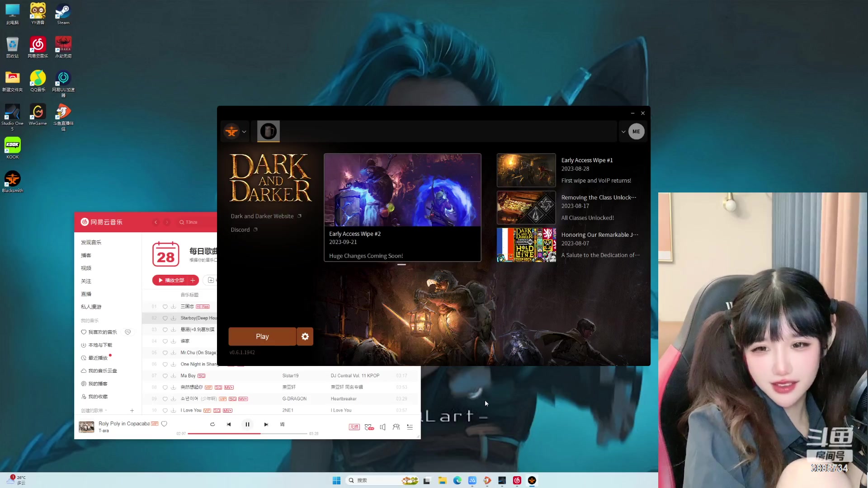
Task: Open the sound effects icon in player bar
Action: 369,427
